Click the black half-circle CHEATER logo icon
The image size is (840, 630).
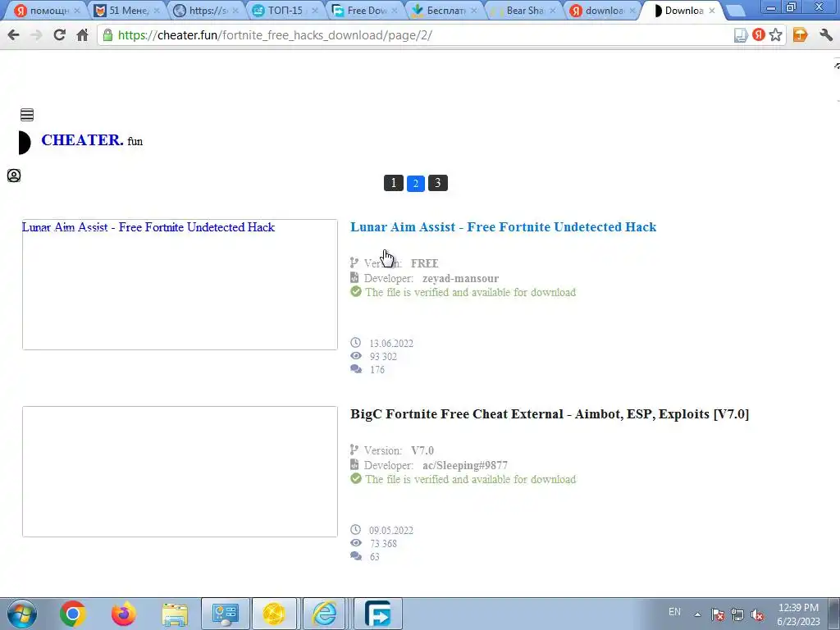(x=25, y=142)
